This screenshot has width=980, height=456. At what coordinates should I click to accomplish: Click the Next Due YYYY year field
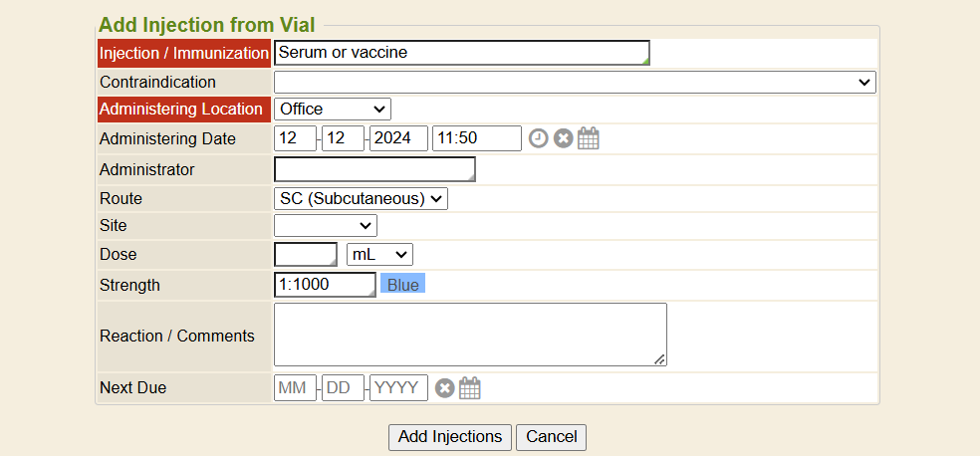point(398,388)
